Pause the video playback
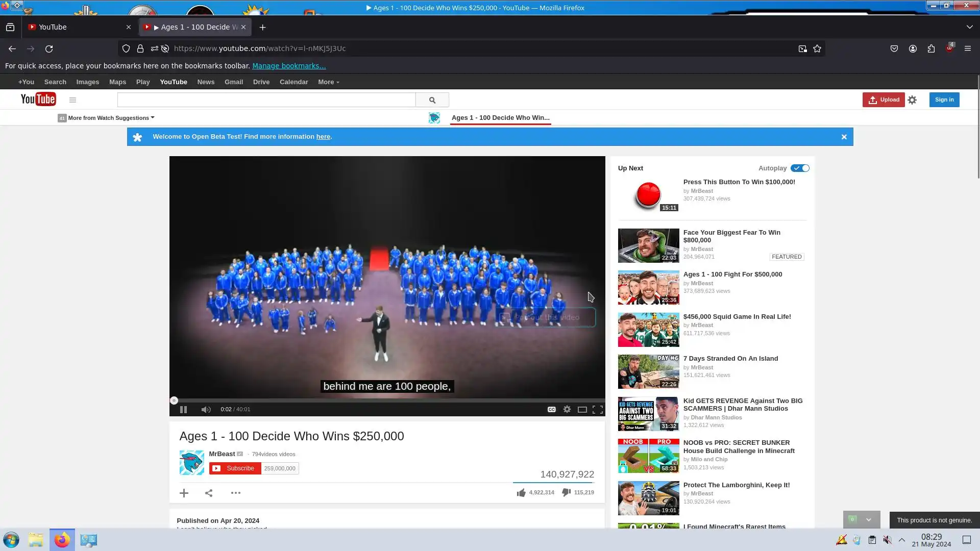 pos(183,410)
